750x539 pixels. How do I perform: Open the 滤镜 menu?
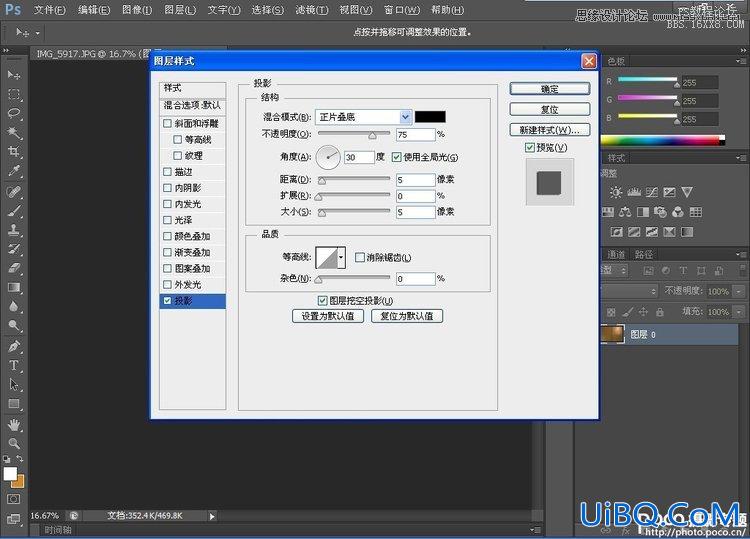pos(312,10)
